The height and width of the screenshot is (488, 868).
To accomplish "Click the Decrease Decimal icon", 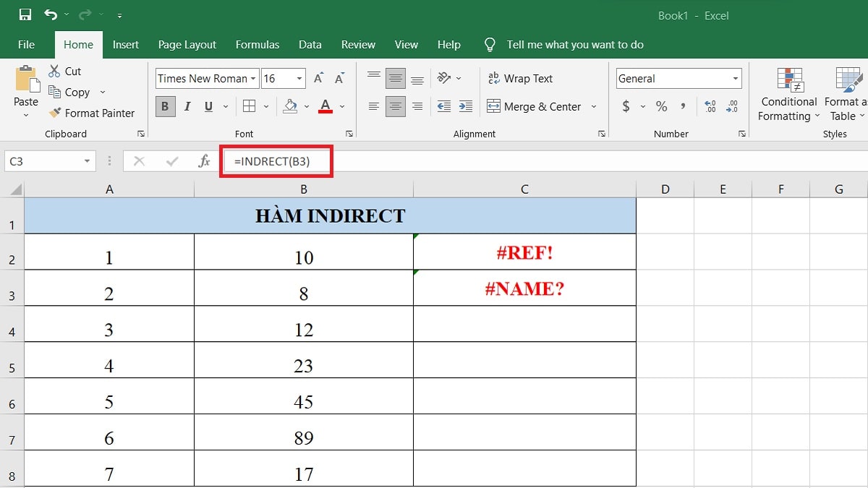I will click(732, 106).
